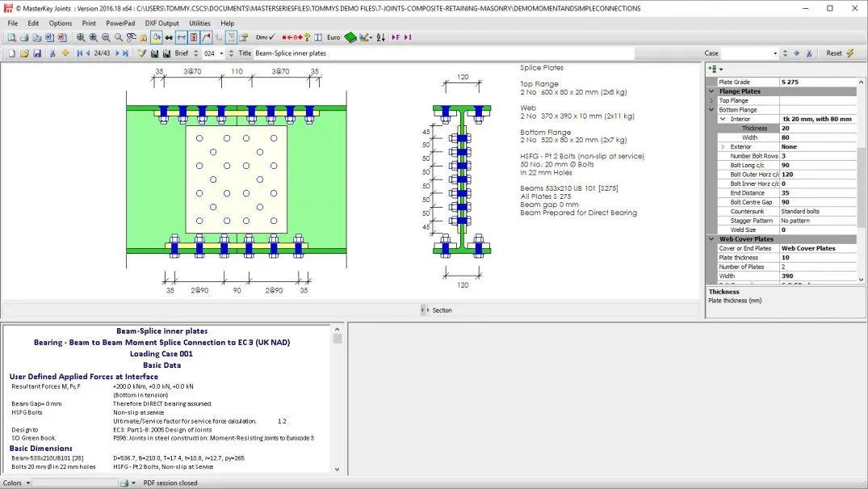Collapse the Flange Plates section

click(711, 91)
